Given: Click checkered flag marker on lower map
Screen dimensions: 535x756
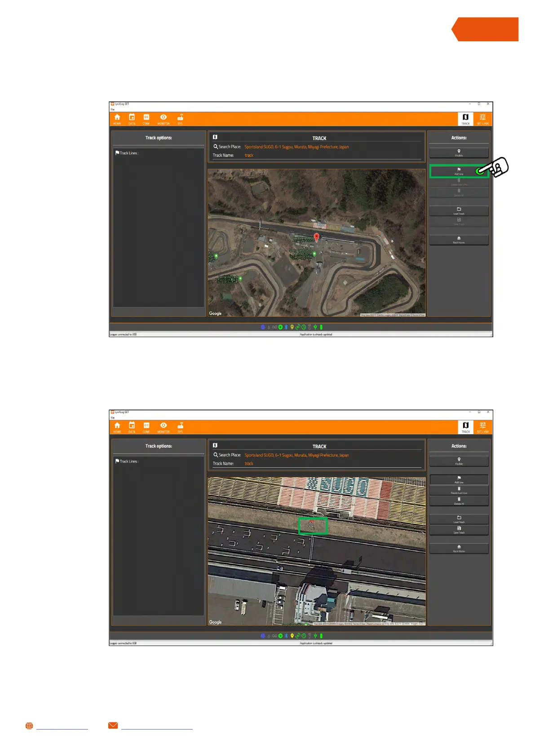Looking at the screenshot, I should pyautogui.click(x=311, y=524).
